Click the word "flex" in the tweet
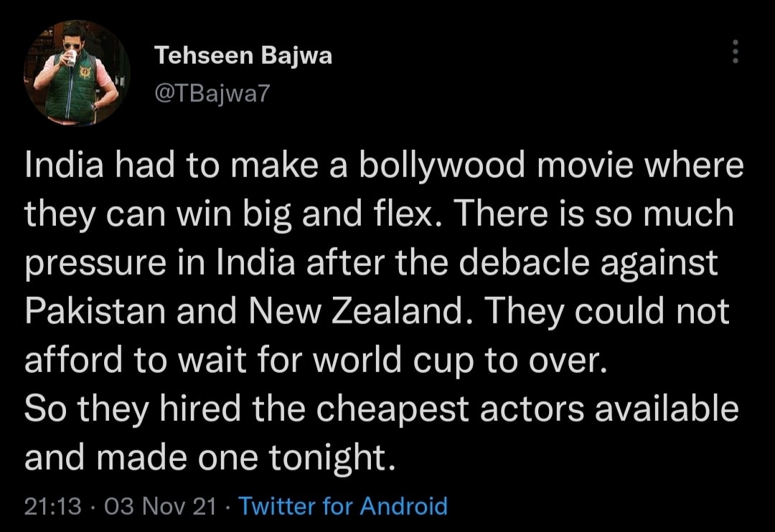The height and width of the screenshot is (532, 775). (403, 214)
